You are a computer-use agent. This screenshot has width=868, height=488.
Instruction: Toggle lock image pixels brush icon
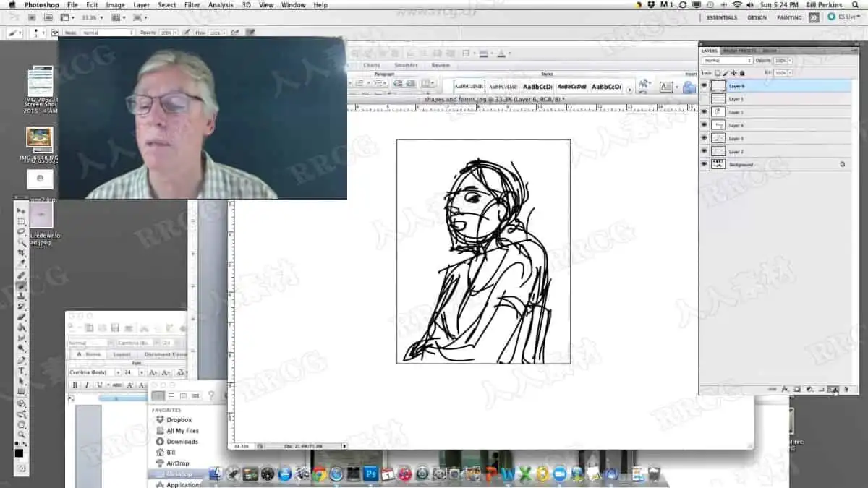726,73
